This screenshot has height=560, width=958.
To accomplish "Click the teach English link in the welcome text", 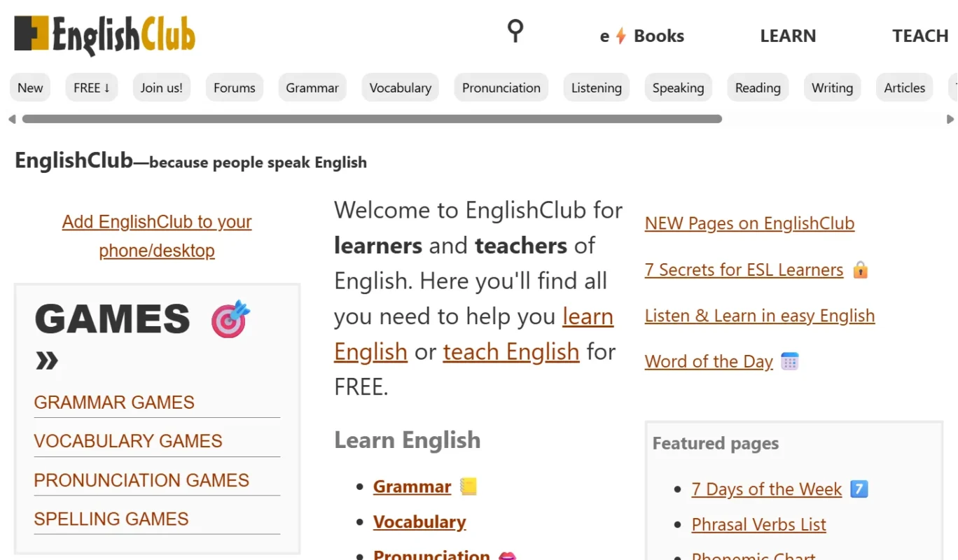I will click(x=511, y=351).
